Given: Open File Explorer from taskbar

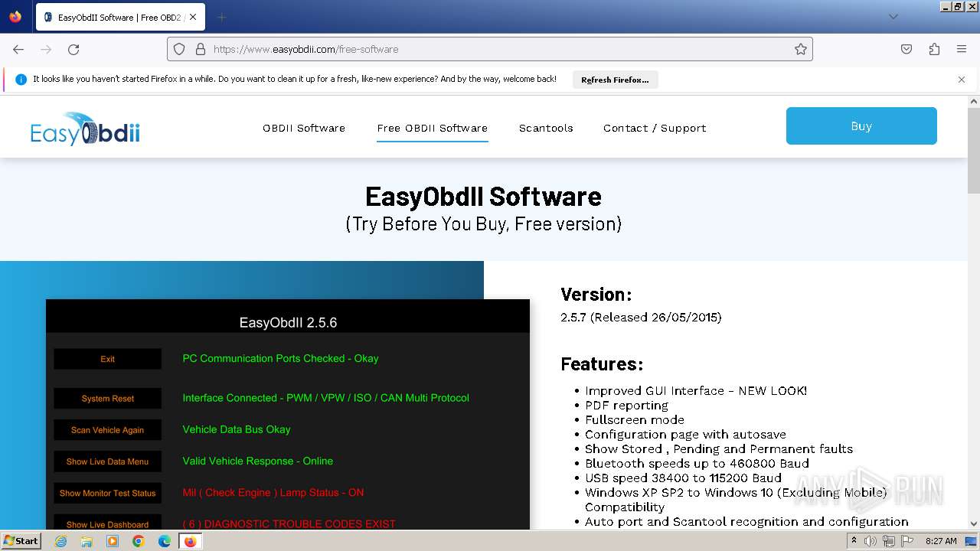Looking at the screenshot, I should tap(87, 541).
